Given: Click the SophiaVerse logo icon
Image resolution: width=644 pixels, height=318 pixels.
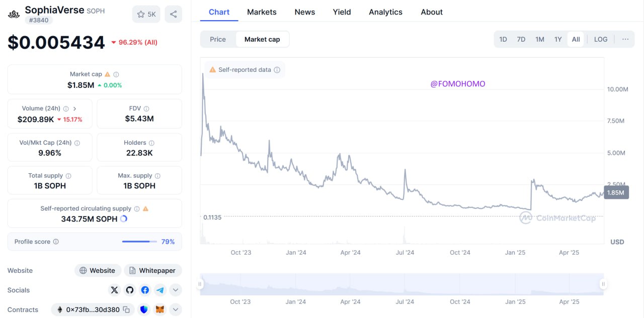Looking at the screenshot, I should coord(14,14).
